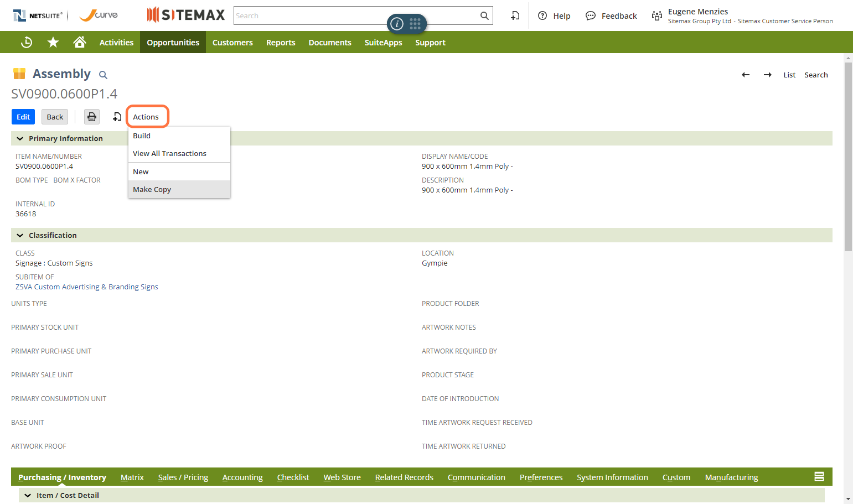Open the Related Records subtab
The image size is (853, 504).
404,477
